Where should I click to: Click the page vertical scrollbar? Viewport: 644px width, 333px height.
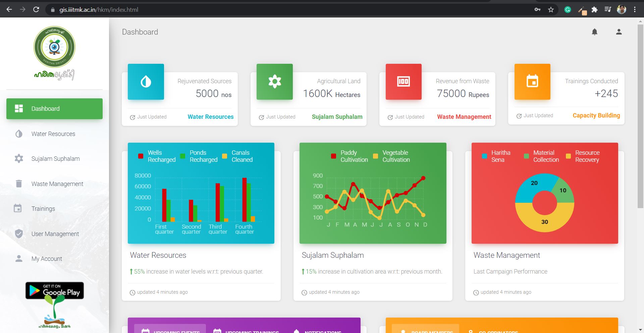(640, 116)
